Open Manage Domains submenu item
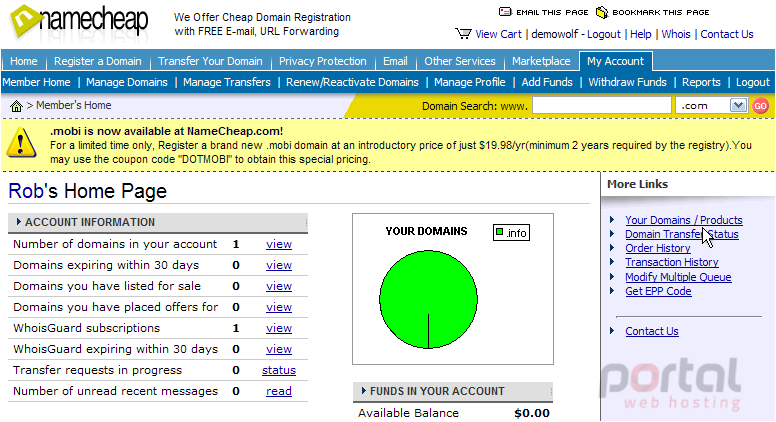The height and width of the screenshot is (422, 776). coord(127,82)
